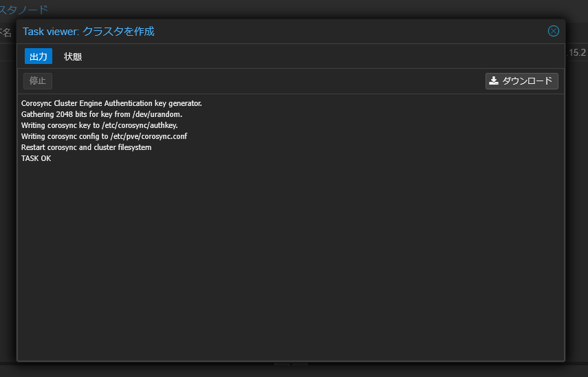Click the background 名 column header

(6, 32)
